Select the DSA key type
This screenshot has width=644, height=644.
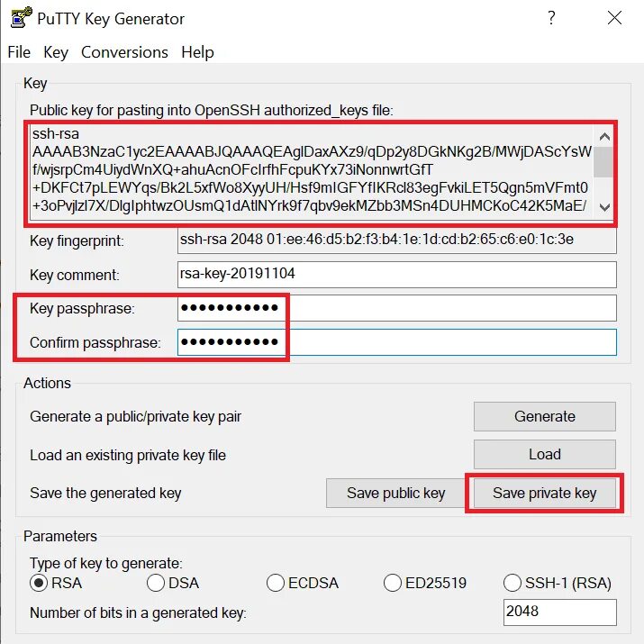coord(154,583)
